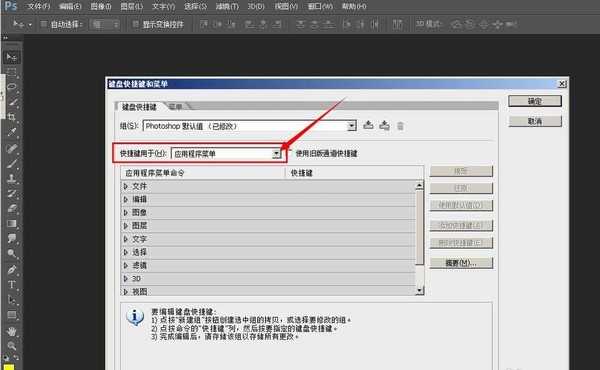Click the 3D pan mode icon
This screenshot has height=370, width=600.
click(x=484, y=24)
